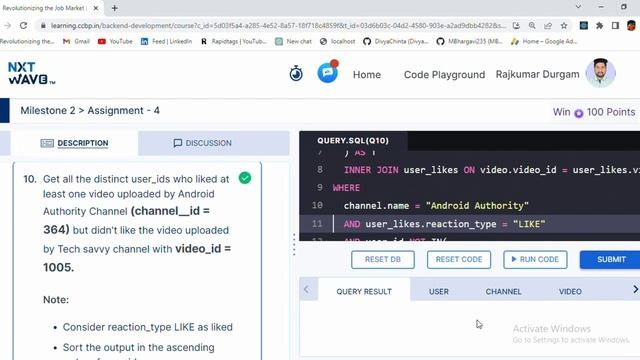Screen dimensions: 640x360
Task: Open MBhargavi235 GitHub bookmark
Action: (x=469, y=41)
